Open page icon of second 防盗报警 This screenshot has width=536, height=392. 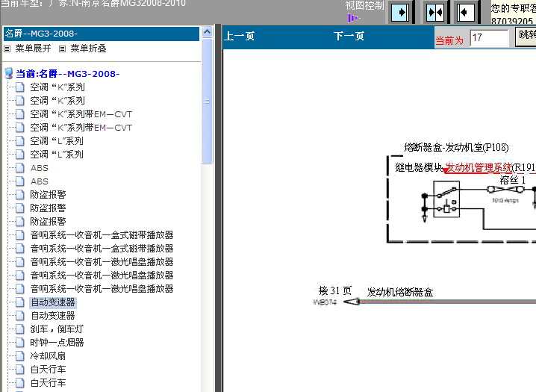20,208
